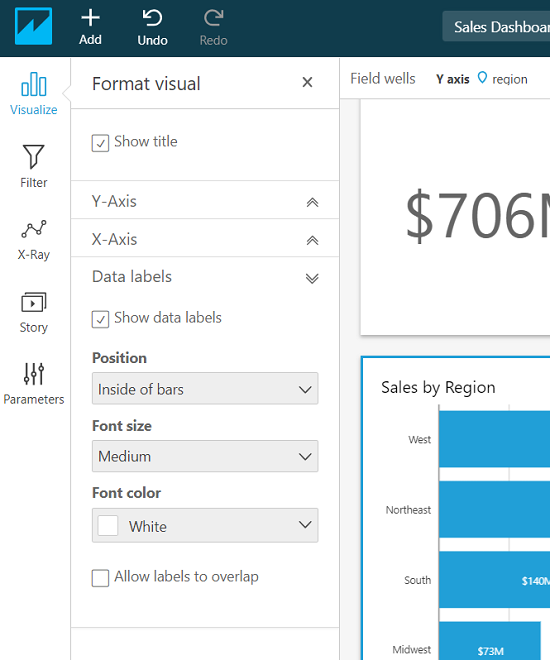Click the Y axis region field
Image resolution: width=550 pixels, height=660 pixels.
pyautogui.click(x=482, y=79)
